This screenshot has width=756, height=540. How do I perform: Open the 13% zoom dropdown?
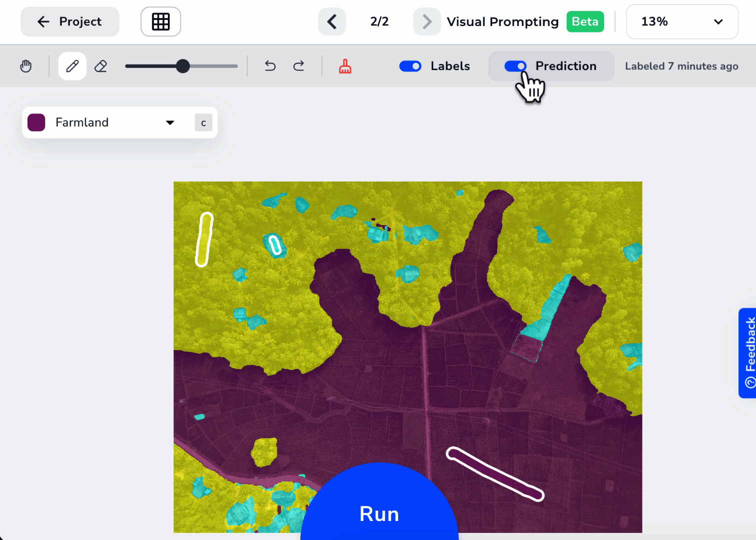click(x=682, y=21)
